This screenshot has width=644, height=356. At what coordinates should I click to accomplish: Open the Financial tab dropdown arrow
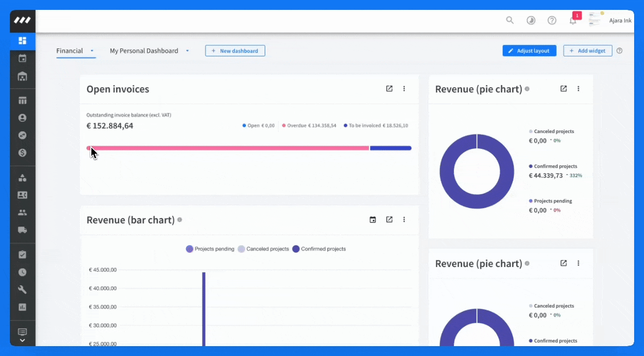tap(92, 50)
